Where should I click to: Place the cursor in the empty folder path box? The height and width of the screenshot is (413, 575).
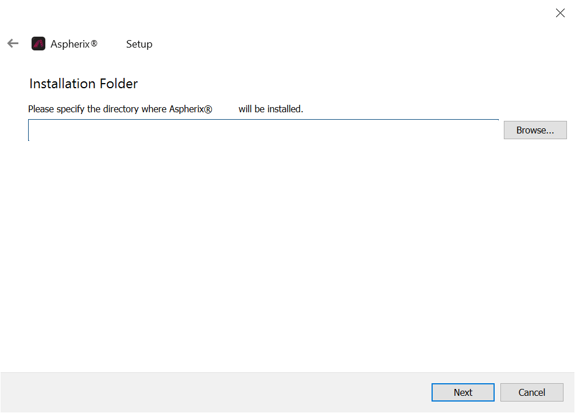coord(263,130)
